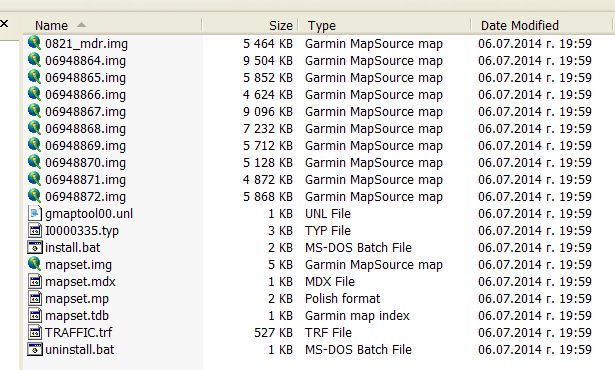Click the 3 KB size value
This screenshot has width=615, height=370.
[280, 231]
